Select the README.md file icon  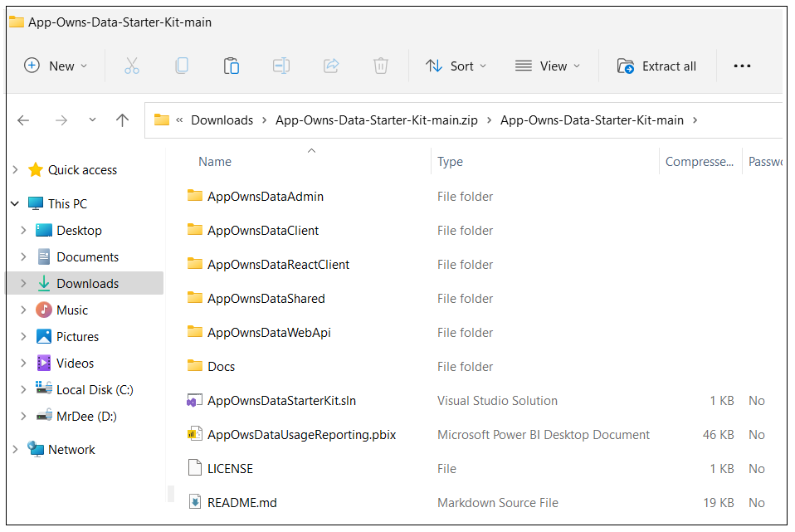coord(195,502)
